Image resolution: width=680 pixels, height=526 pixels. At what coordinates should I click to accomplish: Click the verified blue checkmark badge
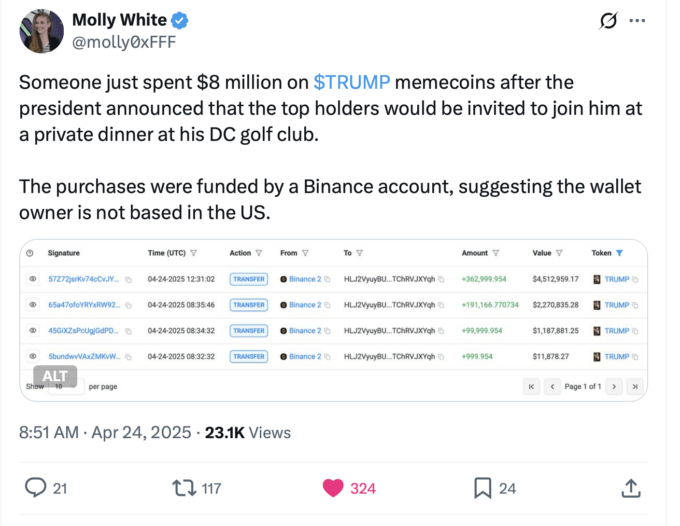click(x=179, y=20)
